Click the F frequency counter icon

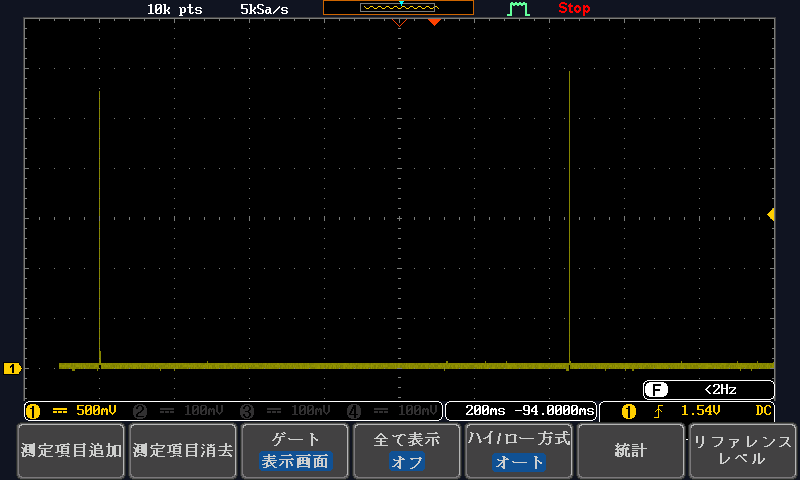pos(656,390)
